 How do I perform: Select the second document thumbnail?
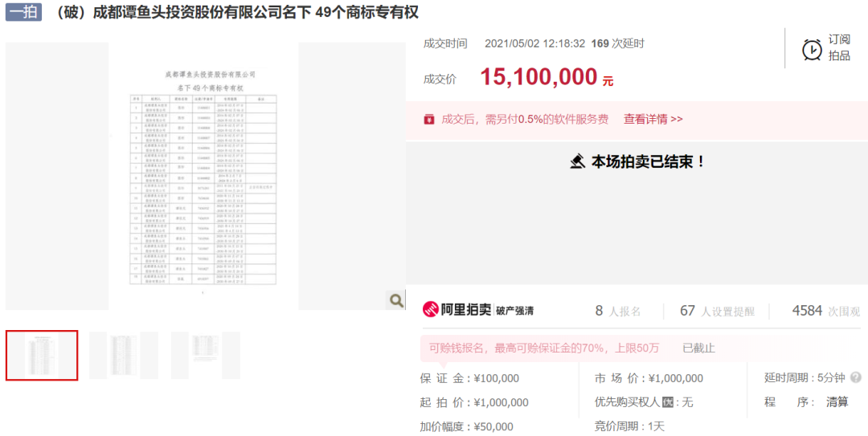point(123,355)
